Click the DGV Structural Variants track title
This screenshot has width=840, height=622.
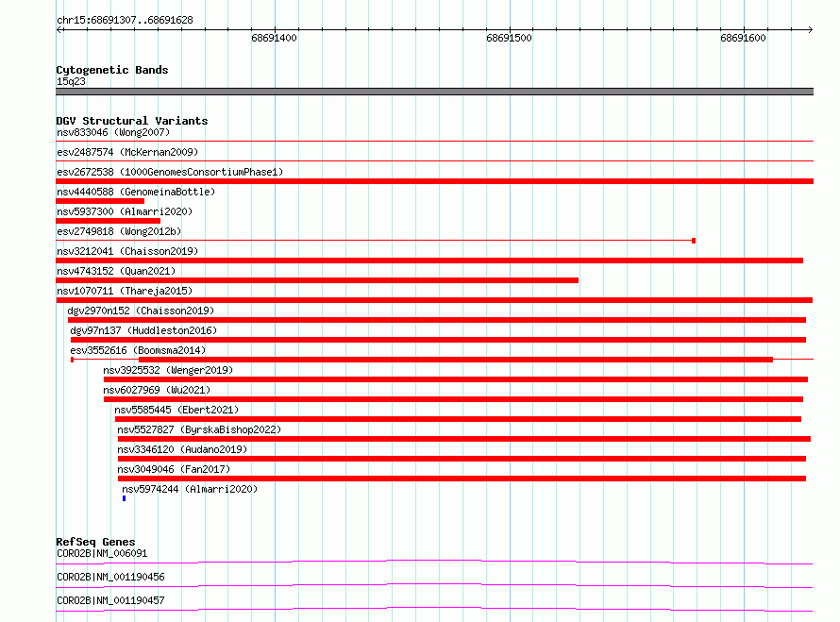(x=132, y=121)
